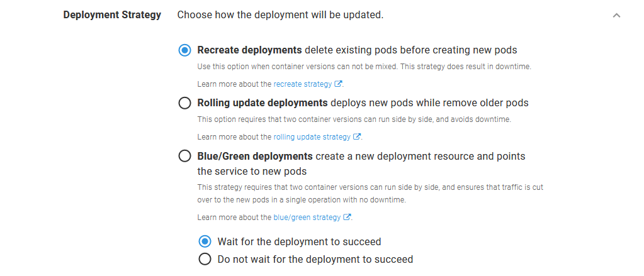The image size is (644, 276).
Task: Open the recreate strategy link
Action: (303, 84)
